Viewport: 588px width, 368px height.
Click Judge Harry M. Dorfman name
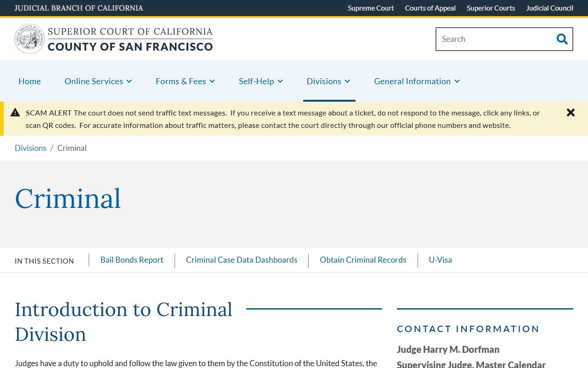pyautogui.click(x=448, y=349)
